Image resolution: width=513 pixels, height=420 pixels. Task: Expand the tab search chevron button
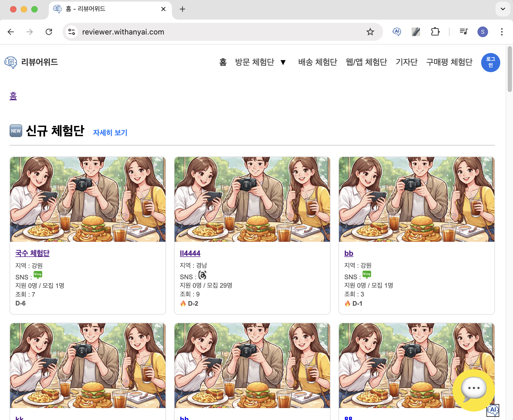503,9
